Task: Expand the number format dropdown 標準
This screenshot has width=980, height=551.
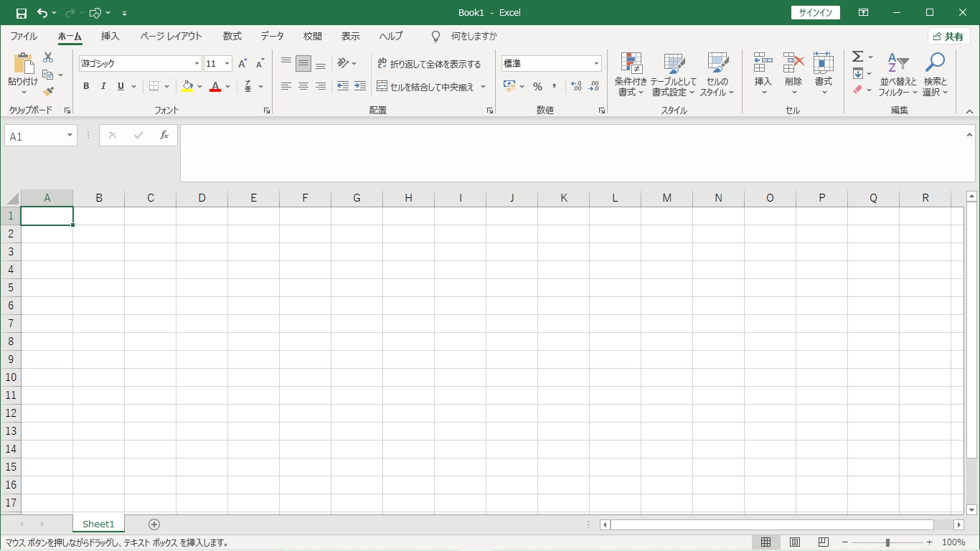Action: pos(595,64)
